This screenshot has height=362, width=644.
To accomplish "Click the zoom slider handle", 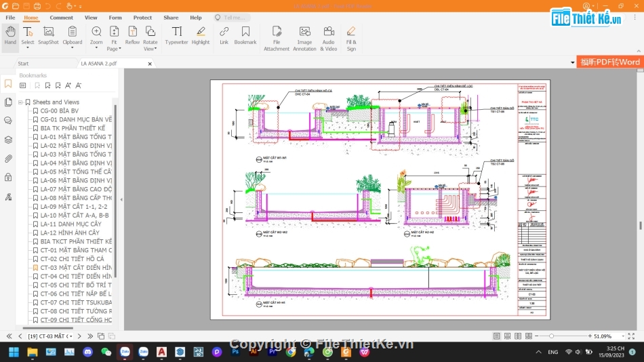I will (x=551, y=336).
